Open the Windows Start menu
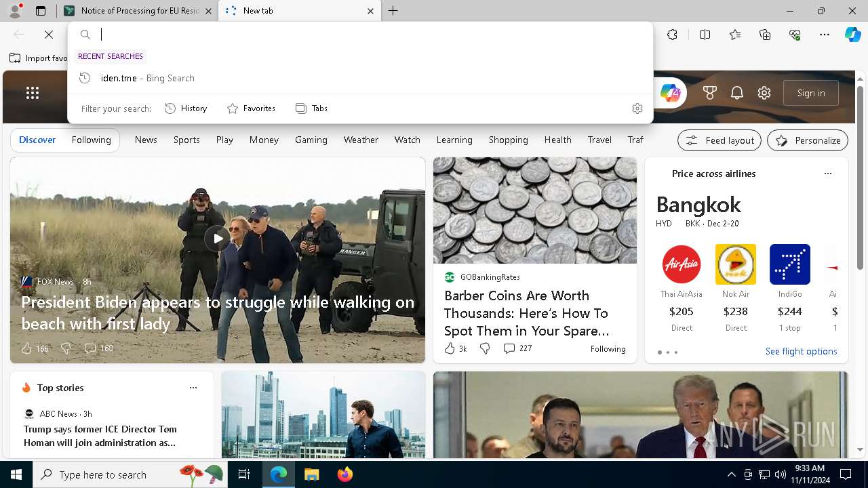Image resolution: width=868 pixels, height=488 pixels. [16, 474]
